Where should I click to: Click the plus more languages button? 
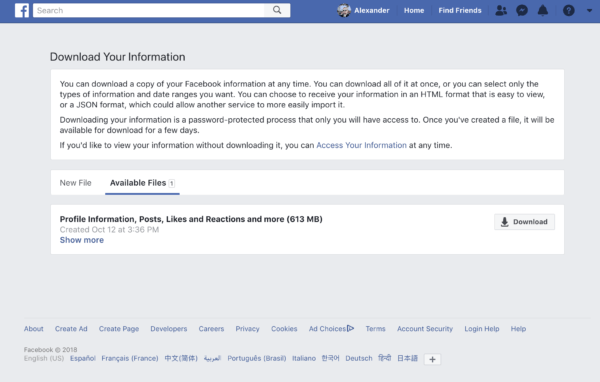pos(432,359)
